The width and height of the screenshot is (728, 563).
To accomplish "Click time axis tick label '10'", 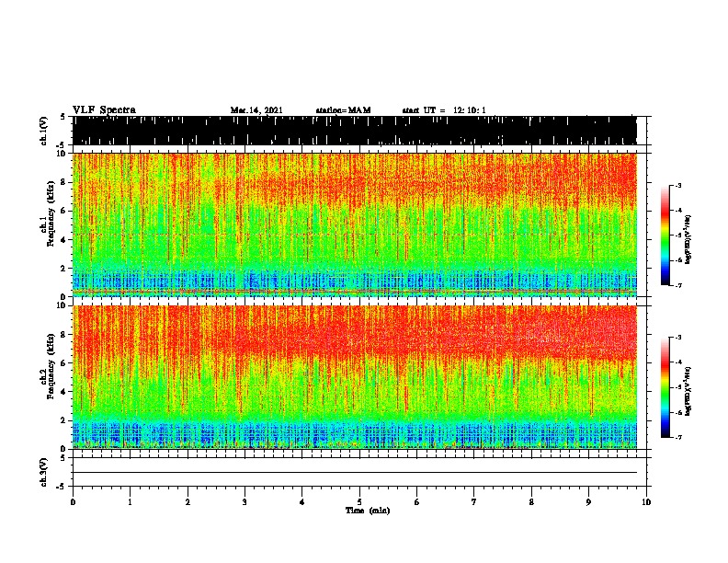I will coord(646,502).
